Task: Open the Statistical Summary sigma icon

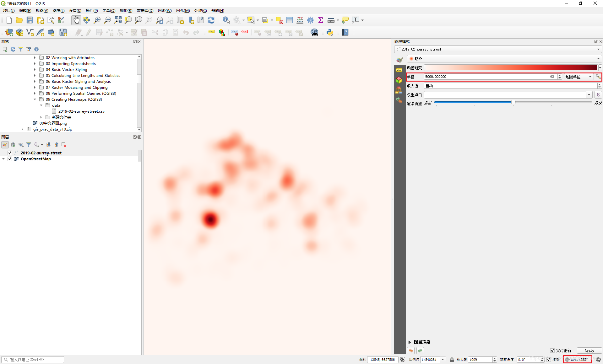Action: pos(321,20)
